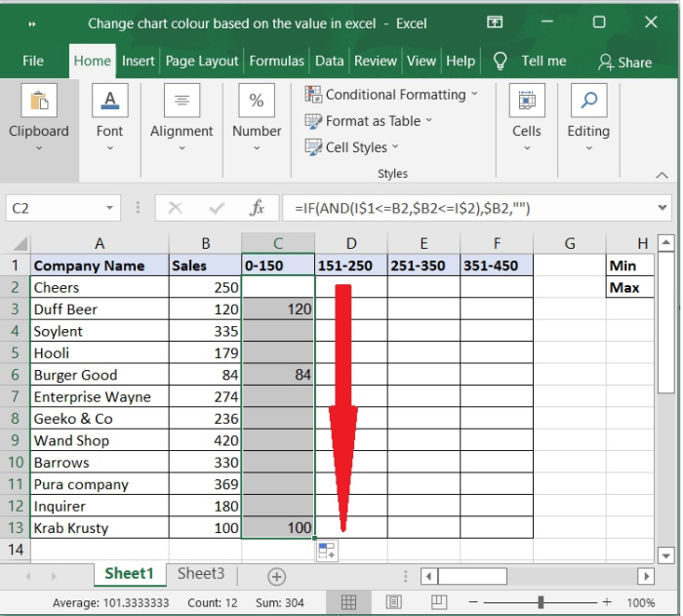Screen dimensions: 683x616
Task: Select the Sales value 369 cell
Action: point(205,484)
